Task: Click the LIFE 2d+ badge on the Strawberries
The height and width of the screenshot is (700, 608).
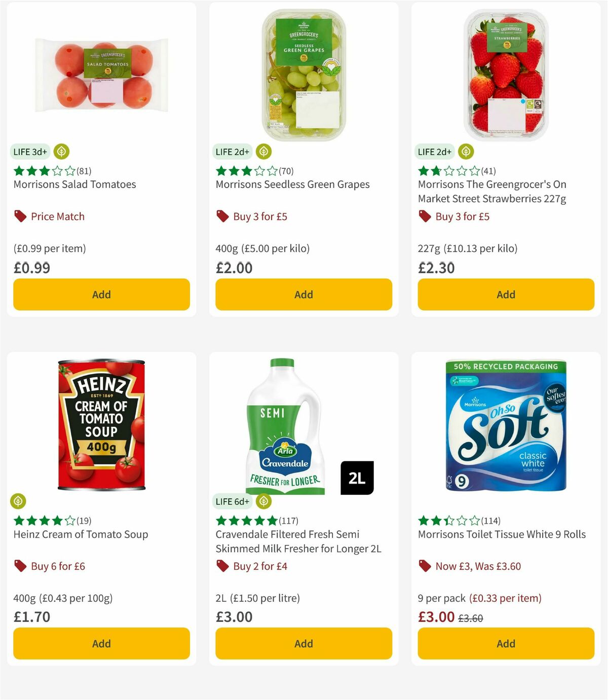Action: click(434, 151)
